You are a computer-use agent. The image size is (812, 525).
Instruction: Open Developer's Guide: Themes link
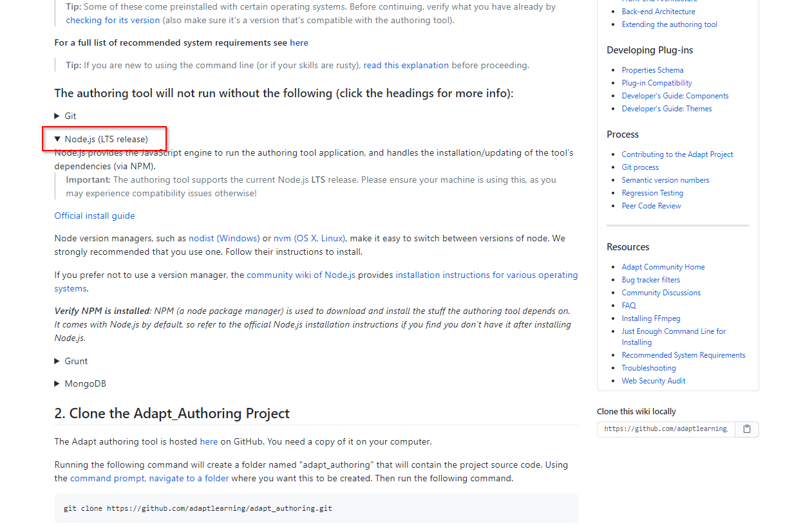(x=666, y=109)
